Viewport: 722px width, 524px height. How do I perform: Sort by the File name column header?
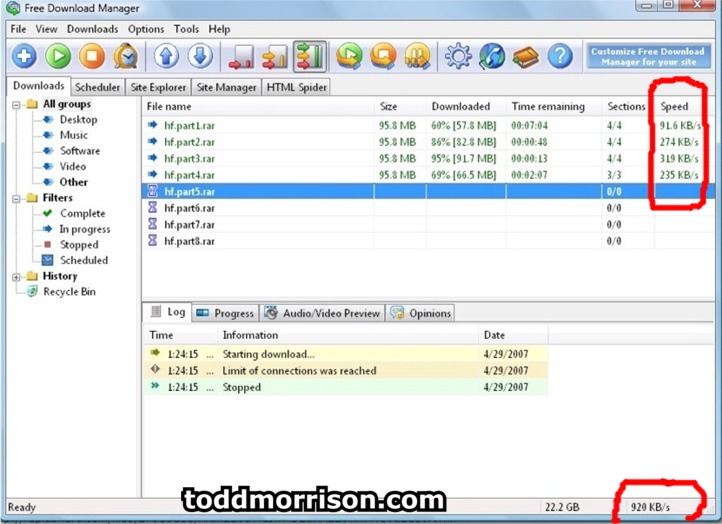258,107
